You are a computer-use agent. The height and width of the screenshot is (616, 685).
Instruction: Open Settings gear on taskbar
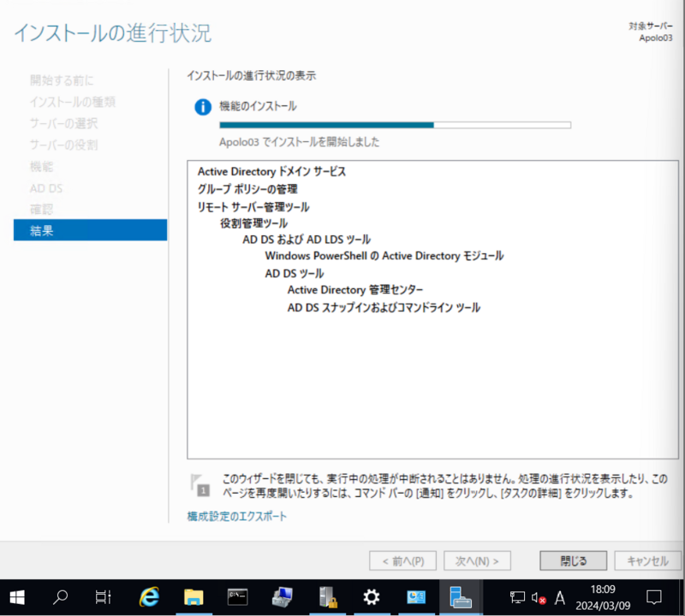372,597
